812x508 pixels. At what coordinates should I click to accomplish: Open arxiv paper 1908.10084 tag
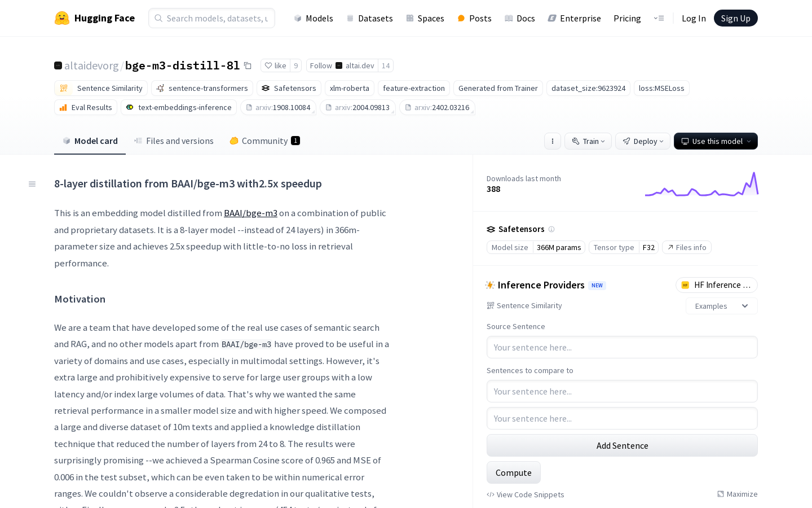278,107
